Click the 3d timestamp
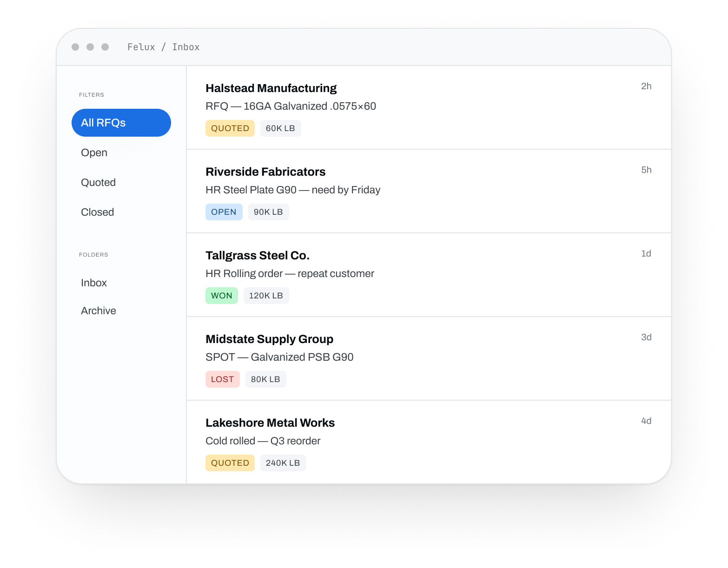 [x=646, y=337]
